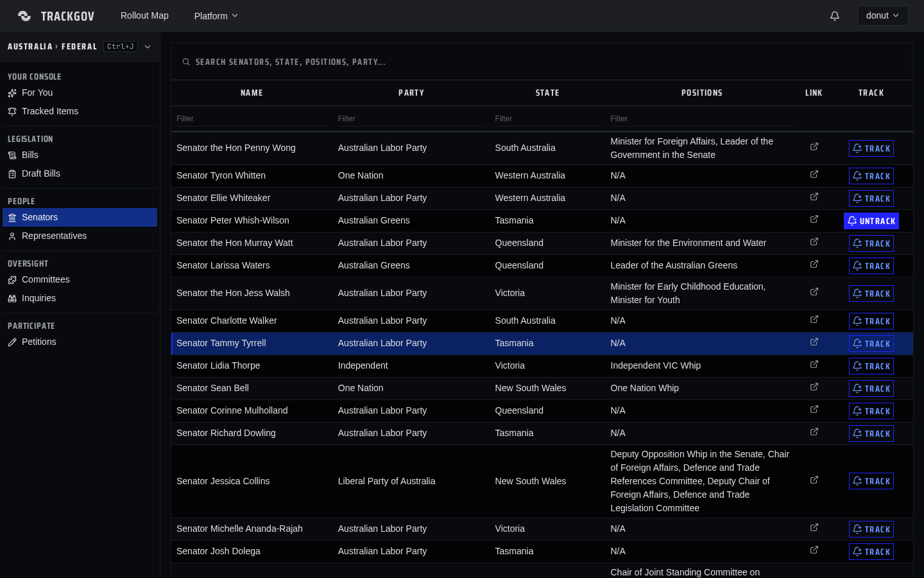The width and height of the screenshot is (924, 578).
Task: Open the donut user menu
Action: point(883,16)
